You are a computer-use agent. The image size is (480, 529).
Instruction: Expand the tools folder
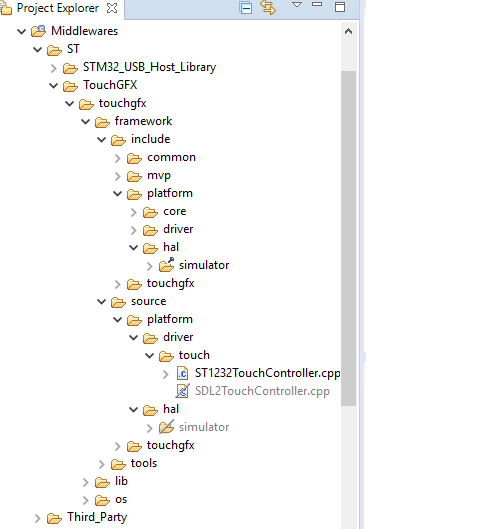point(102,464)
